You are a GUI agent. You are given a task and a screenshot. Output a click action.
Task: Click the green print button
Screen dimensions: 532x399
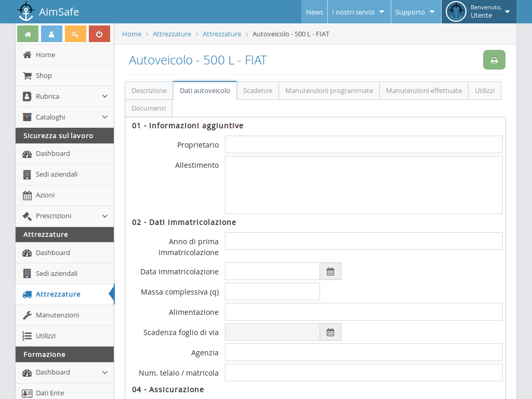pos(494,60)
